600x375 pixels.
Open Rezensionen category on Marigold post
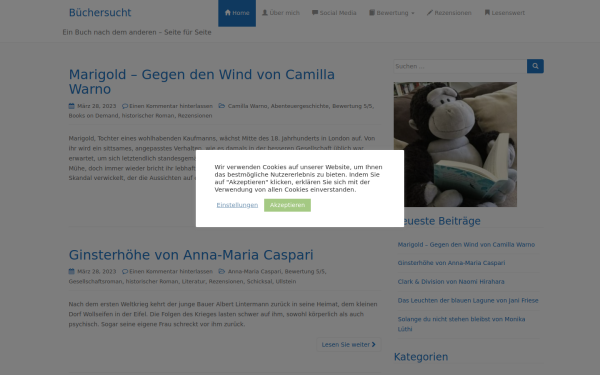point(195,116)
